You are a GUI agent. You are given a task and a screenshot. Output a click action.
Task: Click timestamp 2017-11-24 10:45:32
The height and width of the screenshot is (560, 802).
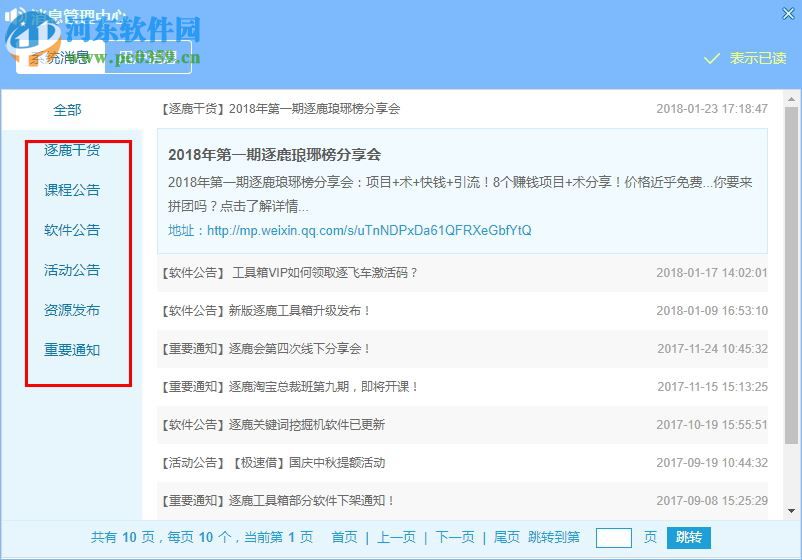point(712,349)
